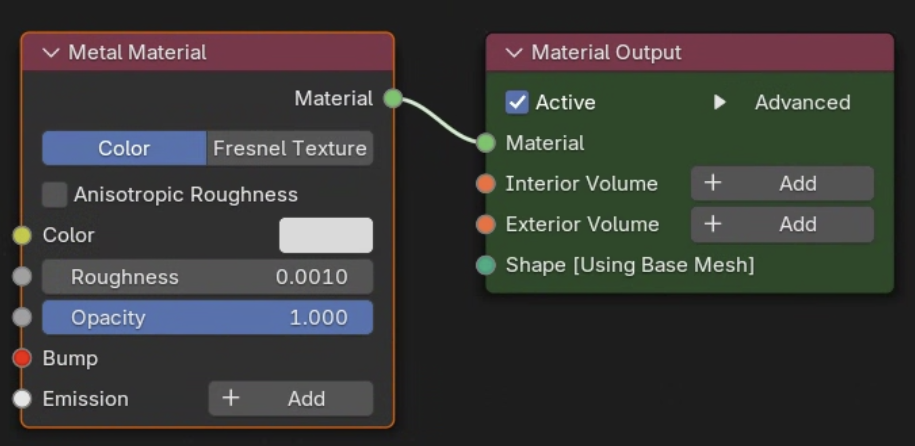Open the Color swatch picker
Image resolution: width=915 pixels, height=446 pixels.
[325, 235]
